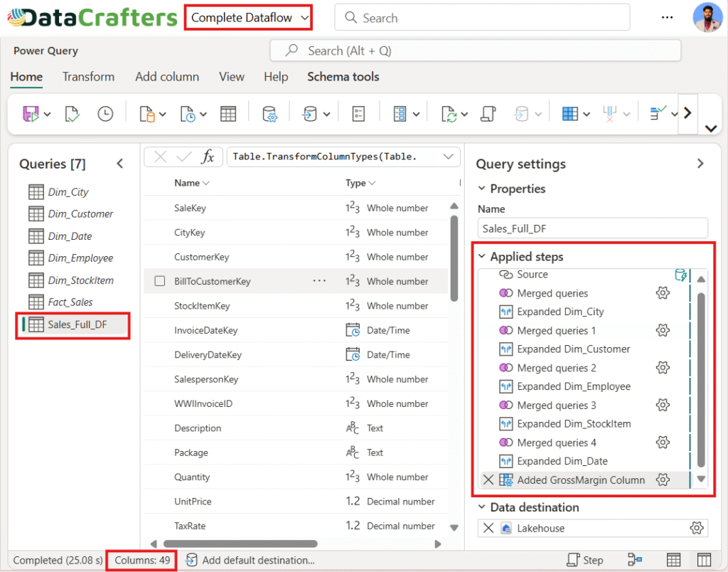Screen dimensions: 728x572
Task: Click the query Name input field
Action: [593, 228]
